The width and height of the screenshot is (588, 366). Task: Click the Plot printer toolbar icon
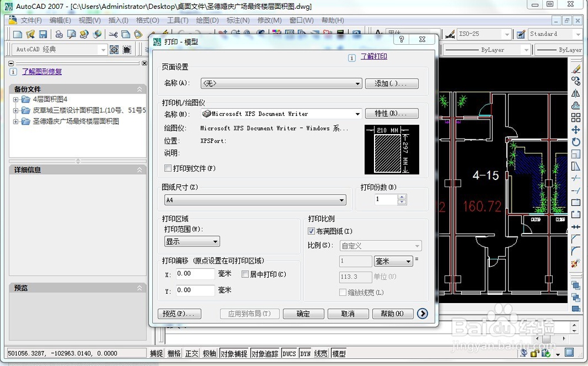pyautogui.click(x=59, y=35)
